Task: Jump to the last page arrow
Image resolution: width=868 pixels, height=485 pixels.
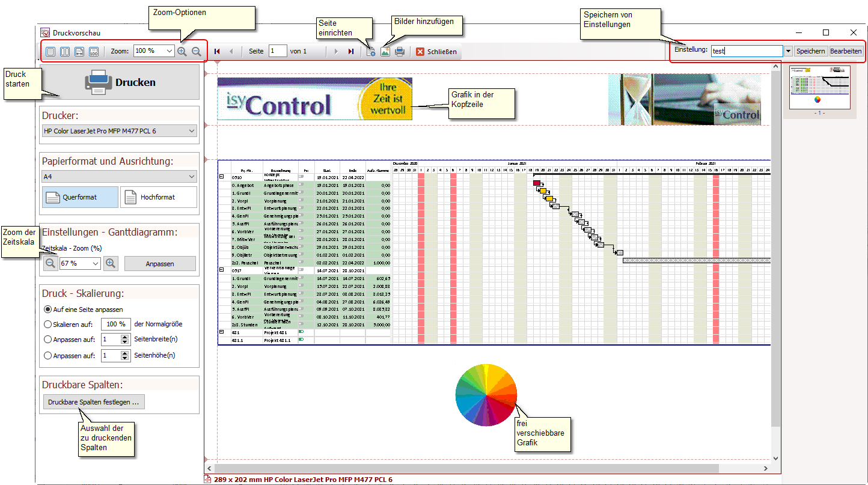Action: [350, 52]
